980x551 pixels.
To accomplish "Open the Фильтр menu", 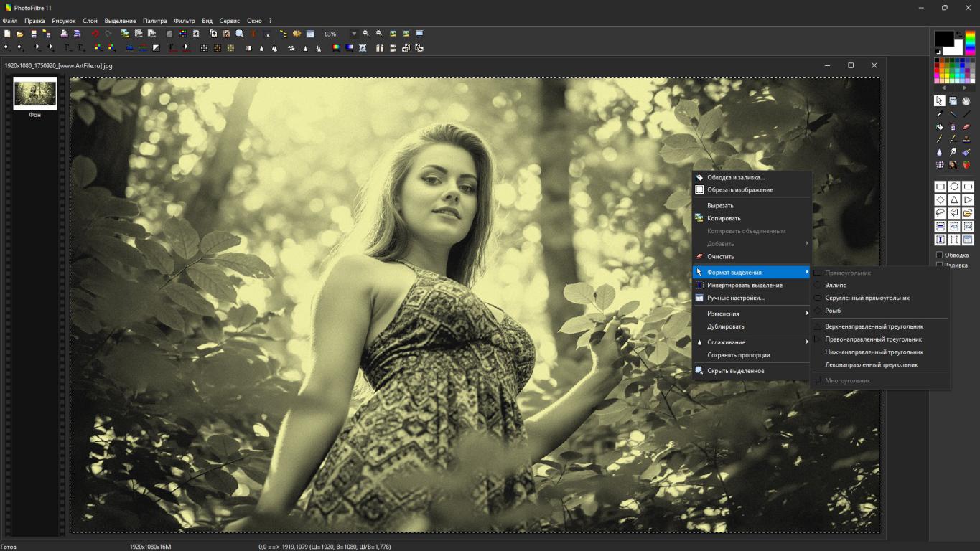I will click(185, 21).
